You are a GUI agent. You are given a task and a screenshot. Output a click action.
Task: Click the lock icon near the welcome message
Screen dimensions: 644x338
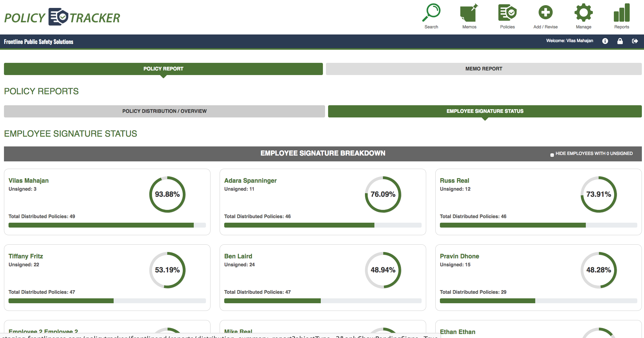[620, 41]
